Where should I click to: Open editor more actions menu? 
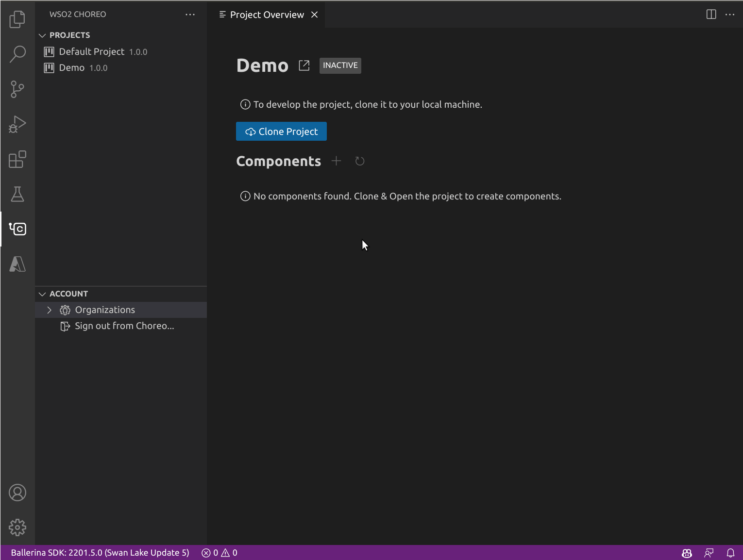click(730, 15)
